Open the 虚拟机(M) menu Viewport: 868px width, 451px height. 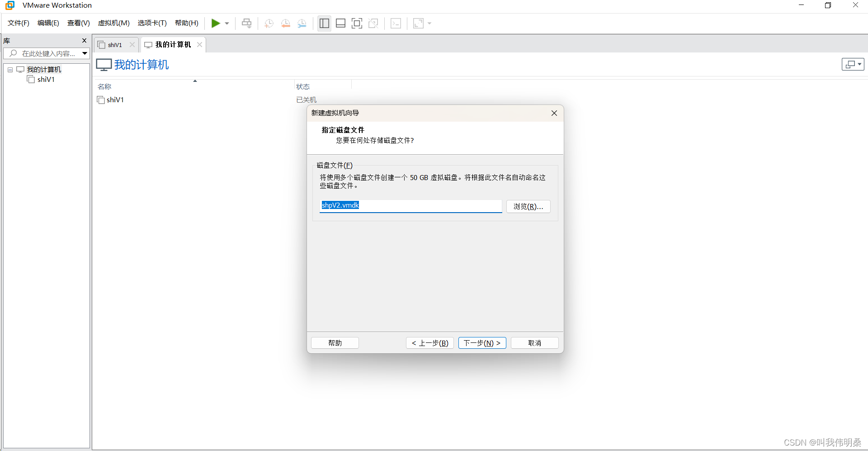pyautogui.click(x=114, y=23)
